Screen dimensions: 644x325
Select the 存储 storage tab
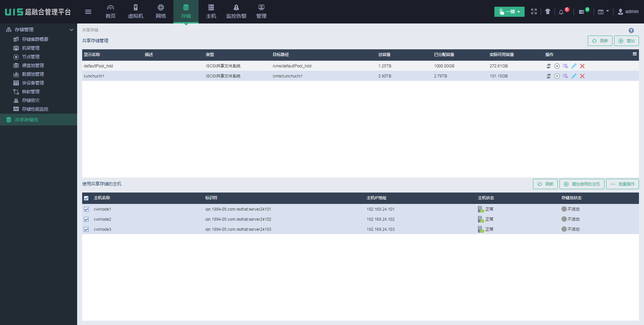pos(186,12)
